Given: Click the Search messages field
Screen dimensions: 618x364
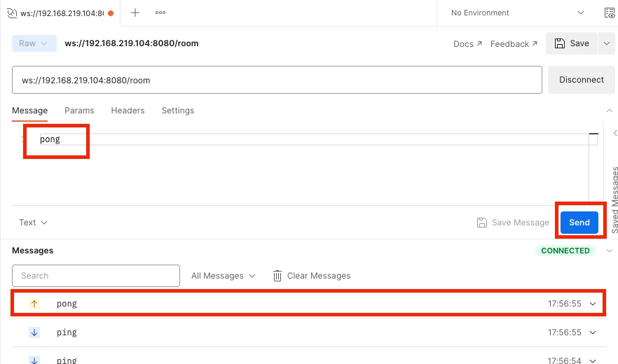Looking at the screenshot, I should (x=96, y=276).
